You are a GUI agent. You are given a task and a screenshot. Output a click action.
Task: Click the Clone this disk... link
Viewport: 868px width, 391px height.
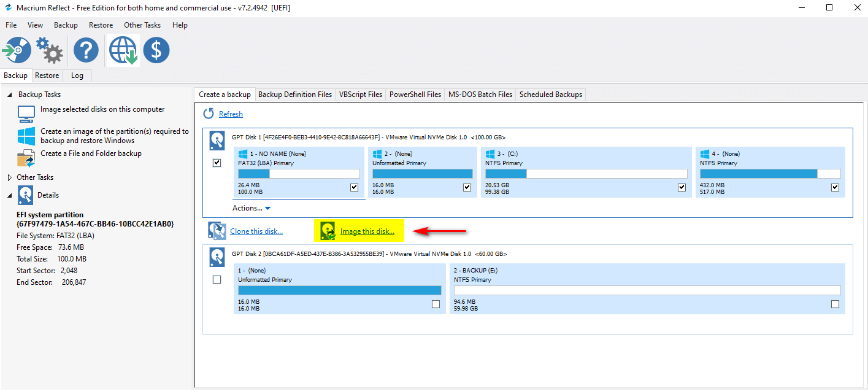pos(256,231)
